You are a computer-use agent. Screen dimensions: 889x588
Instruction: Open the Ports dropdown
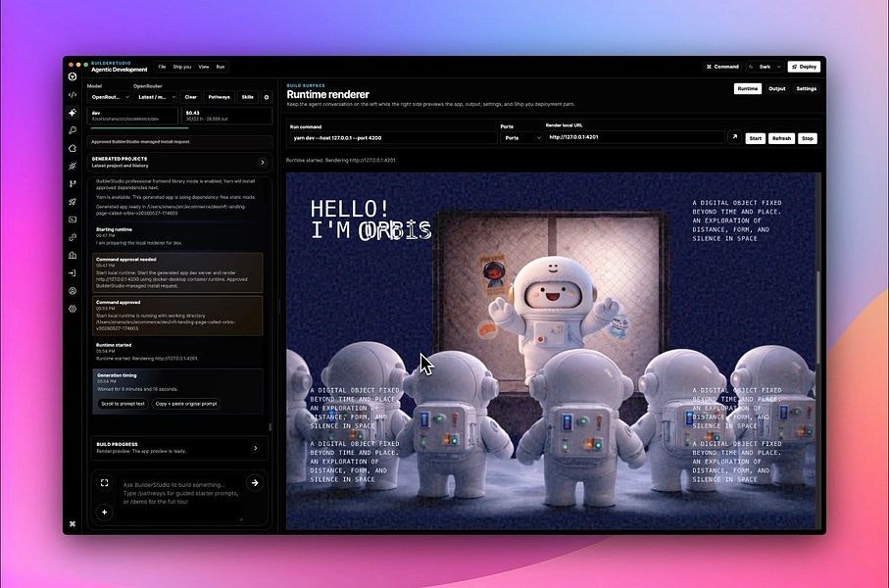click(521, 138)
